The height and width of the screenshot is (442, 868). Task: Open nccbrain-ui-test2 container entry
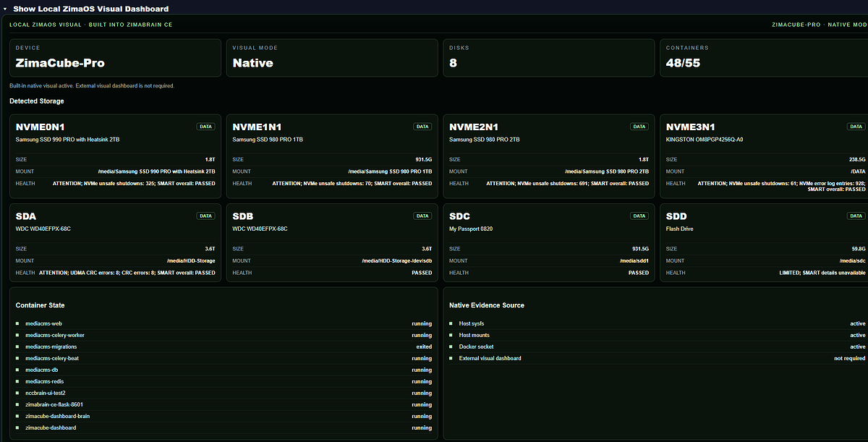pos(224,393)
